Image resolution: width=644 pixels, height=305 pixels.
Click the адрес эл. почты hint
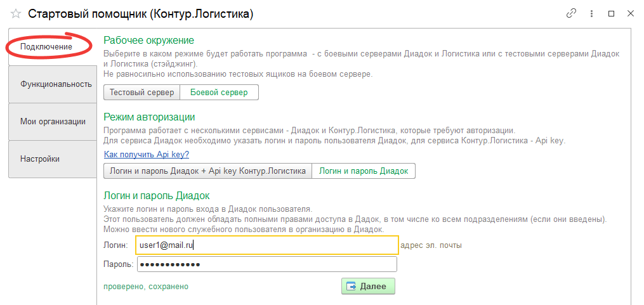point(431,245)
